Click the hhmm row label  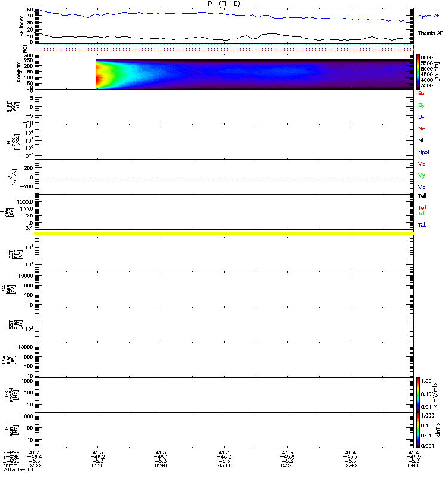[x=10, y=465]
